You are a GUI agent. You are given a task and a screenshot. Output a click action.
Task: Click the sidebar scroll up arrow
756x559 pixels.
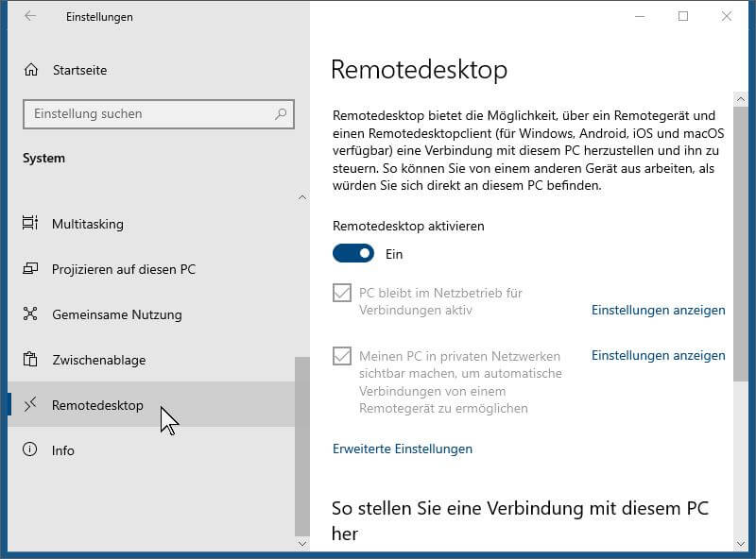[302, 197]
